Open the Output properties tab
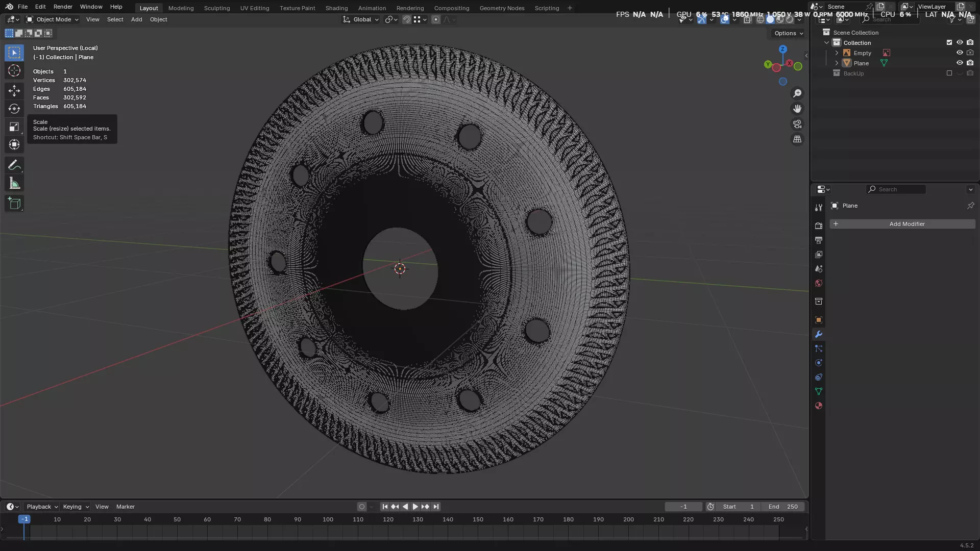980x551 pixels. pos(819,240)
